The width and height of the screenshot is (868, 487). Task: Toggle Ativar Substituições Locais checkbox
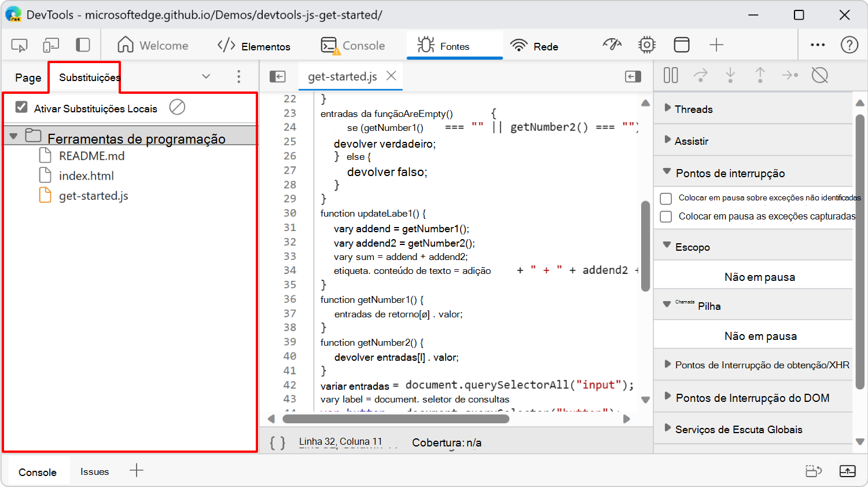coord(21,107)
